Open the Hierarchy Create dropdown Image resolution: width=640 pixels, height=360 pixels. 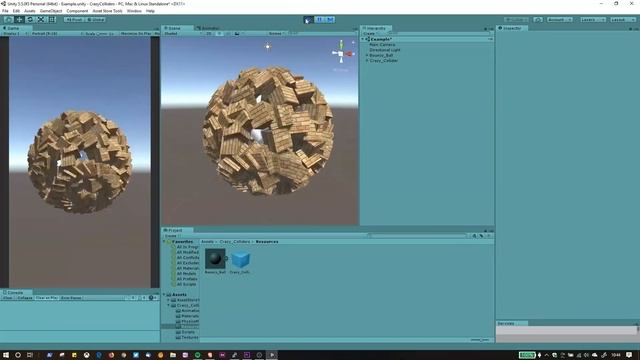point(370,33)
